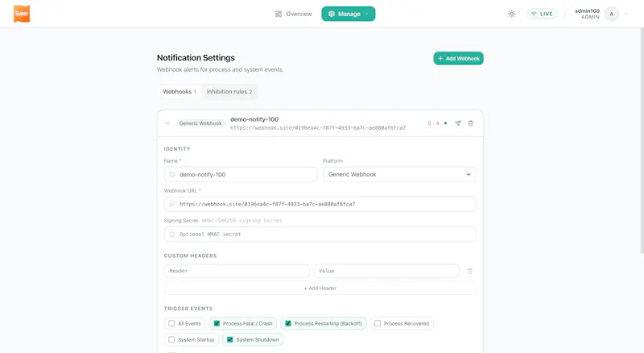This screenshot has height=353, width=644.
Task: Expand the user account chevron
Action: click(626, 14)
